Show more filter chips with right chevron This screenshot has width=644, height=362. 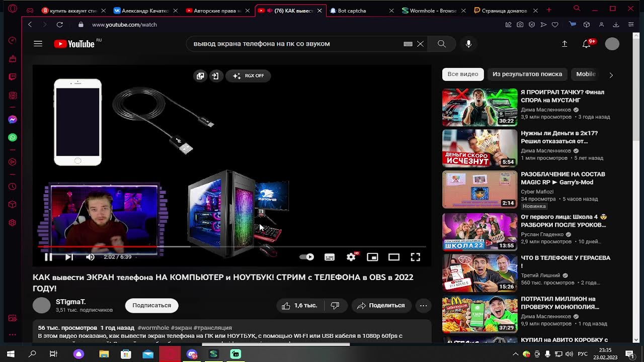[x=611, y=75]
